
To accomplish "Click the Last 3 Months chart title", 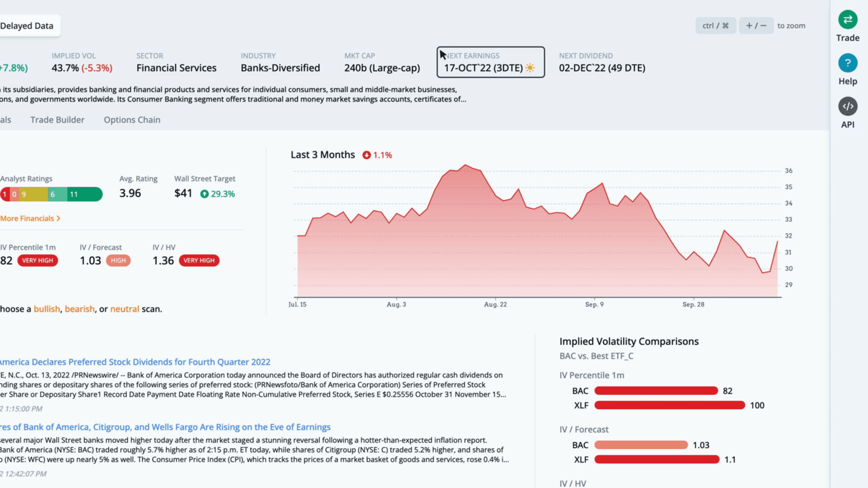I will coord(322,155).
